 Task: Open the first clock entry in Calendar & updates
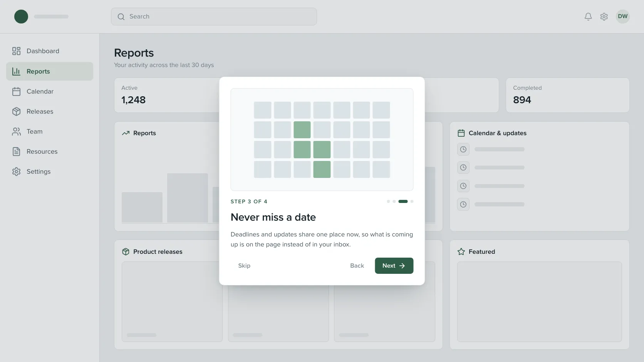pos(463,149)
